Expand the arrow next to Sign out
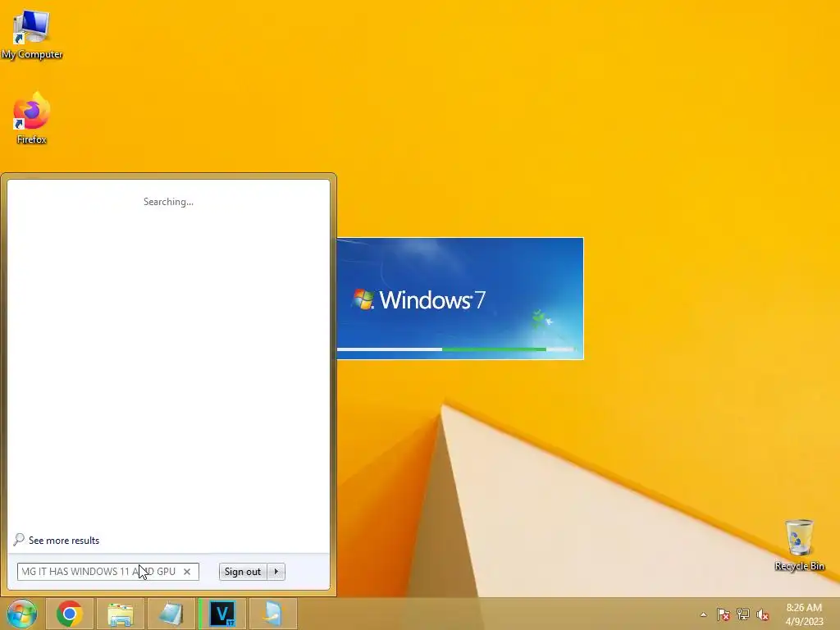840x630 pixels. tap(276, 572)
